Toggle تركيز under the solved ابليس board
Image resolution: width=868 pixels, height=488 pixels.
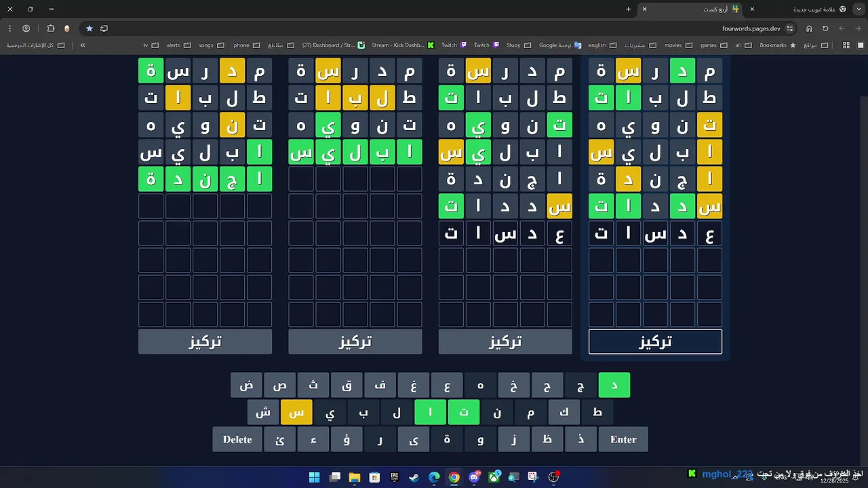tap(355, 342)
